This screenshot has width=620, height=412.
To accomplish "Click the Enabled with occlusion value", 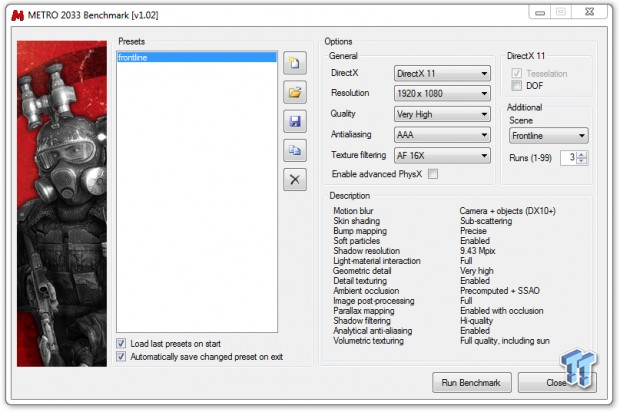I will click(x=502, y=311).
